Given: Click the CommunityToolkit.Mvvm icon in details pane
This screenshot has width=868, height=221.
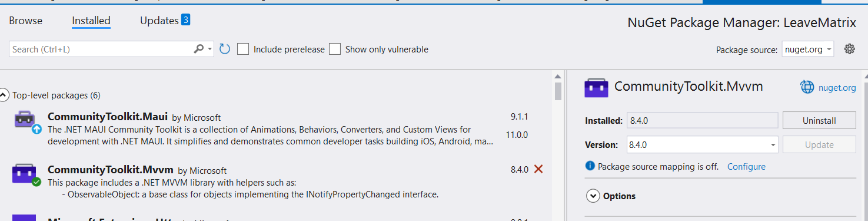Looking at the screenshot, I should (x=596, y=87).
